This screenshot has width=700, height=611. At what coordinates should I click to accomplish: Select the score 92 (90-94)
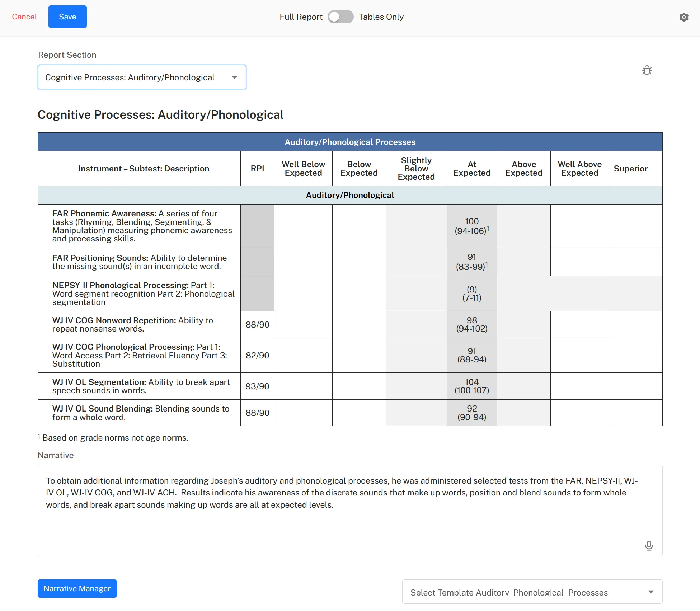pyautogui.click(x=472, y=413)
